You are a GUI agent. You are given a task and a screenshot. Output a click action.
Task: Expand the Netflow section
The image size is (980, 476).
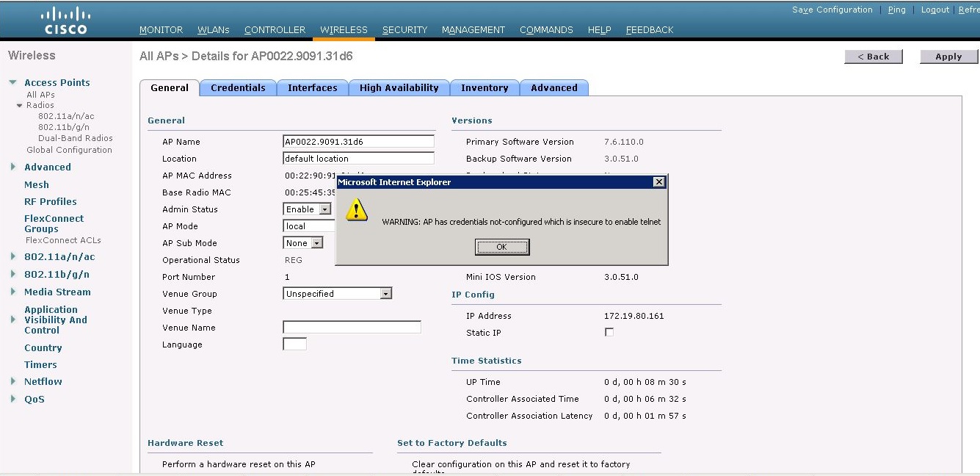(12, 381)
